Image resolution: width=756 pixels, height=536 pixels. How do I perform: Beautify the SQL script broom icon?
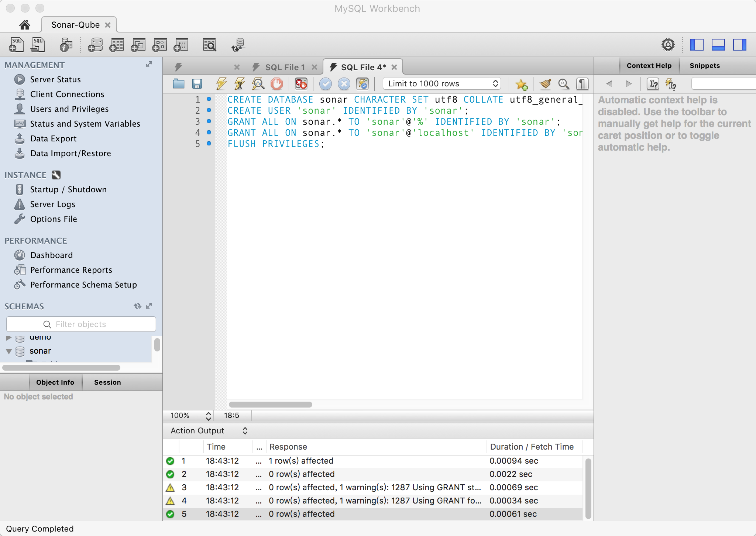[x=545, y=84]
